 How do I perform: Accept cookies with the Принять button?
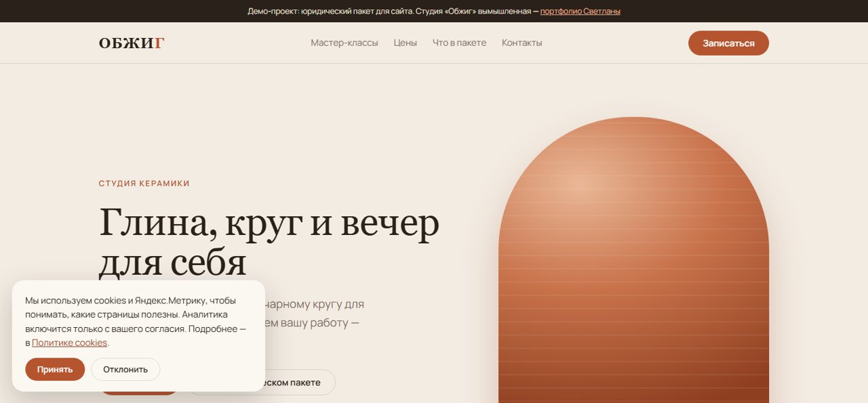point(55,369)
